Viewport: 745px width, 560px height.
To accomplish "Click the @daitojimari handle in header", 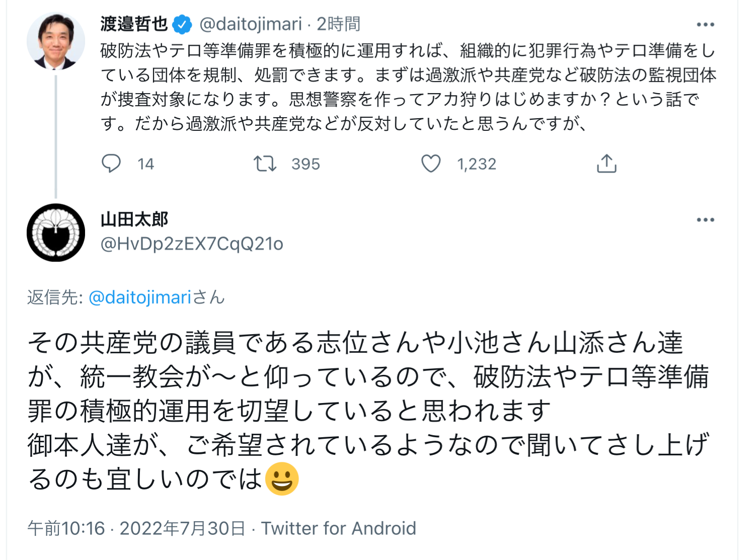I will pyautogui.click(x=251, y=24).
